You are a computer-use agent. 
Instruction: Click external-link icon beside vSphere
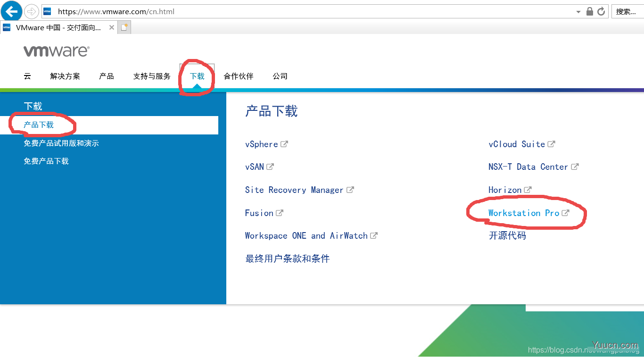pos(284,144)
